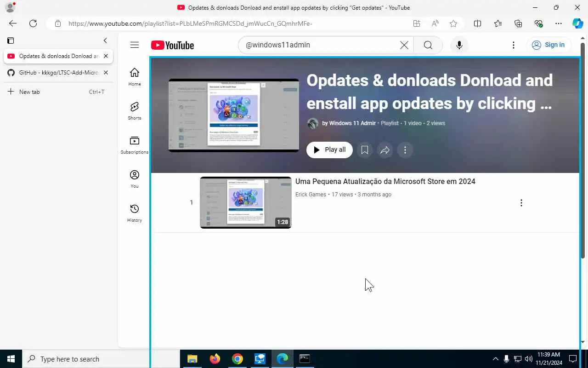Share the playlist with the arrow icon

[385, 150]
